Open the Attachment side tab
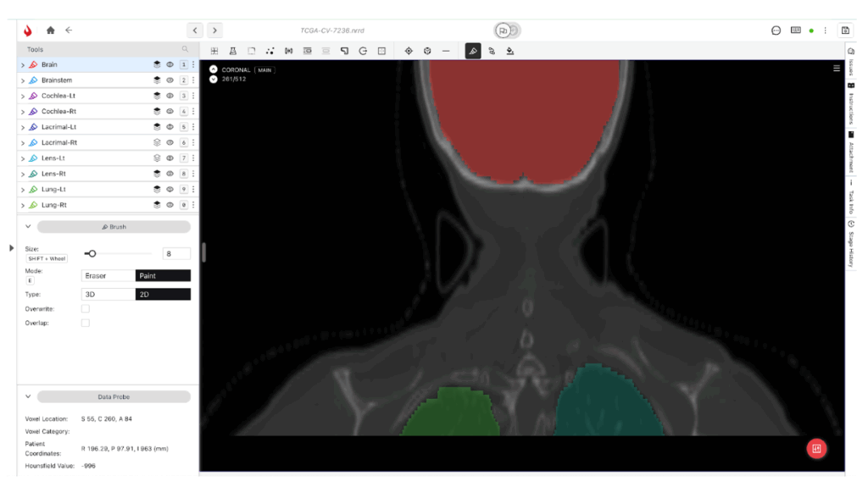 [851, 152]
